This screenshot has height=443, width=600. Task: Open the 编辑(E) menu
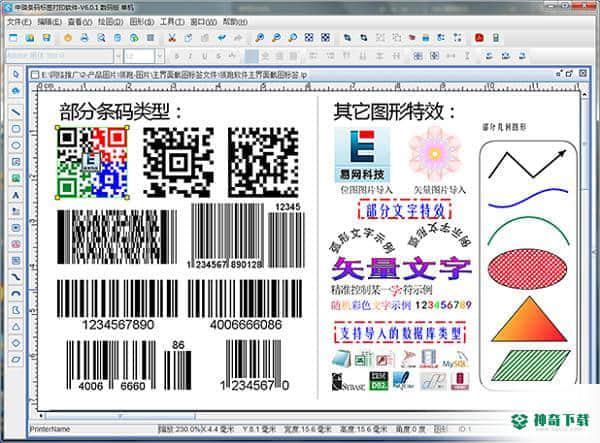49,22
